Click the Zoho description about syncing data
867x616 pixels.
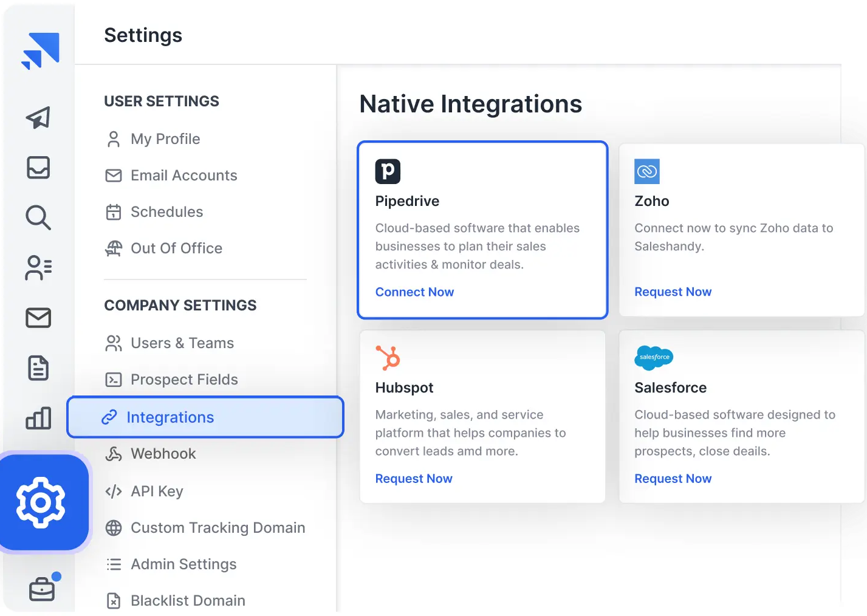(734, 238)
